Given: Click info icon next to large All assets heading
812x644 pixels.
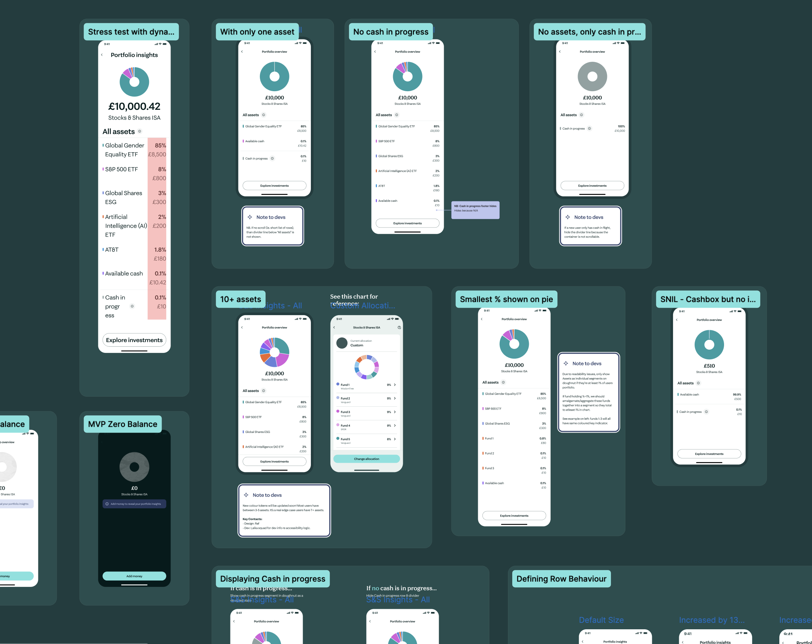Looking at the screenshot, I should [x=140, y=131].
